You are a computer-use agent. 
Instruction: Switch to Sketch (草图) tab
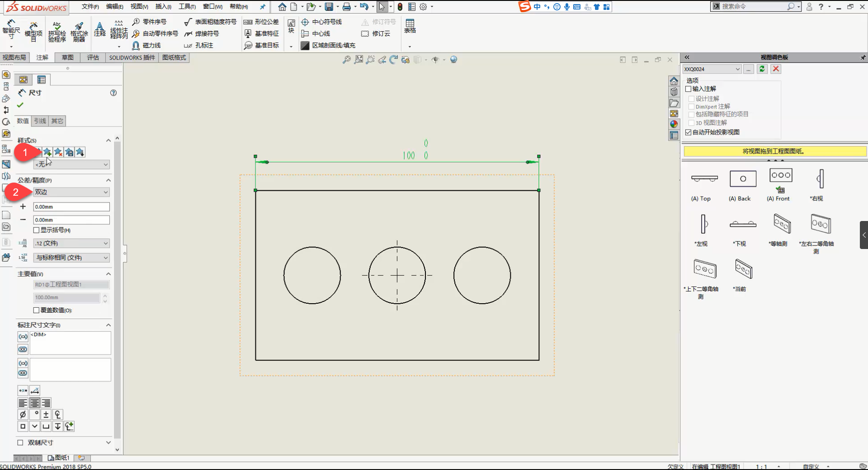pyautogui.click(x=68, y=57)
